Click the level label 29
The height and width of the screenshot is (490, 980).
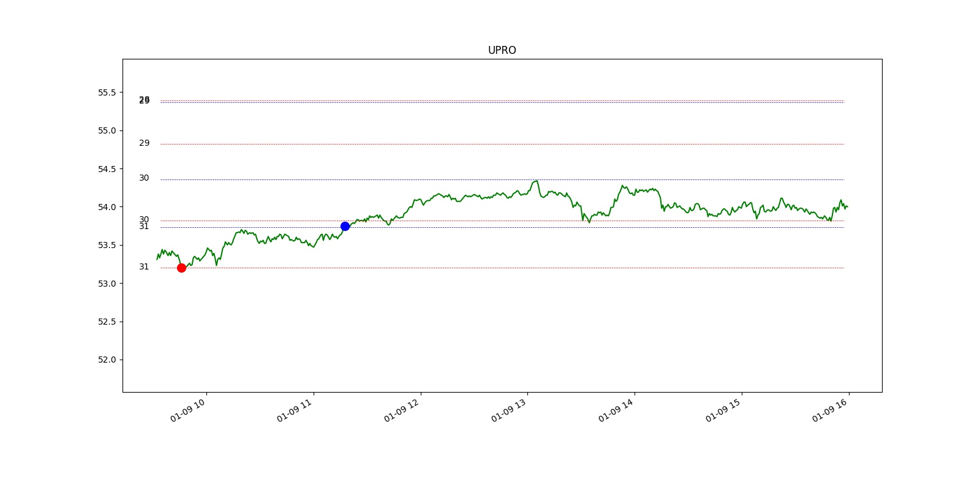pyautogui.click(x=144, y=143)
